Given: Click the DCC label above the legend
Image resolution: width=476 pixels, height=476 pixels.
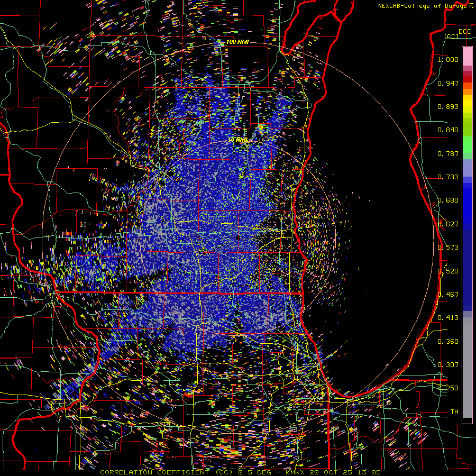Looking at the screenshot, I should click(464, 32).
